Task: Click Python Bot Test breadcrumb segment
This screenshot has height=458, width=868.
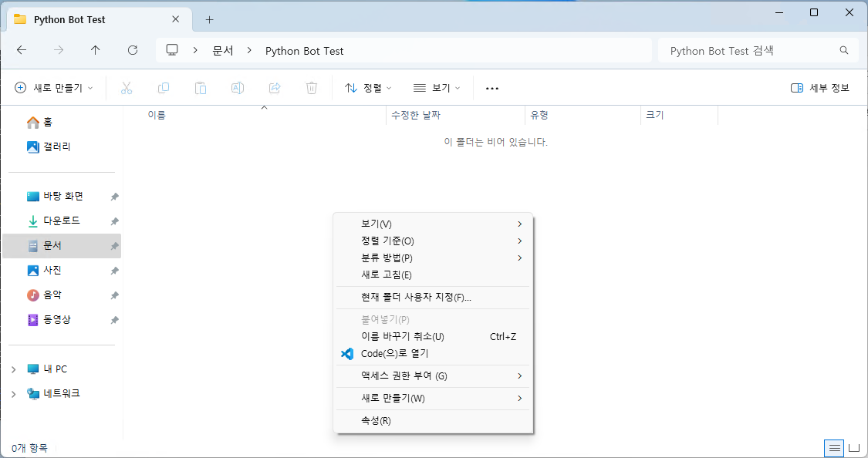Action: [x=305, y=51]
